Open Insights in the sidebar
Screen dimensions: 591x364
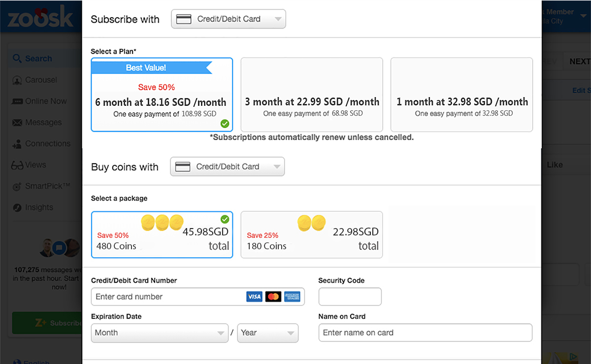point(33,208)
